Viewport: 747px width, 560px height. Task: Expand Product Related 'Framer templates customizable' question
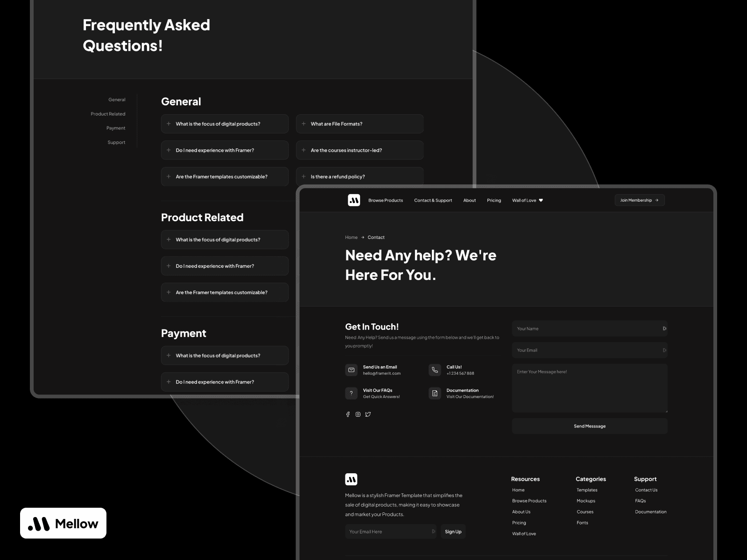tap(225, 293)
